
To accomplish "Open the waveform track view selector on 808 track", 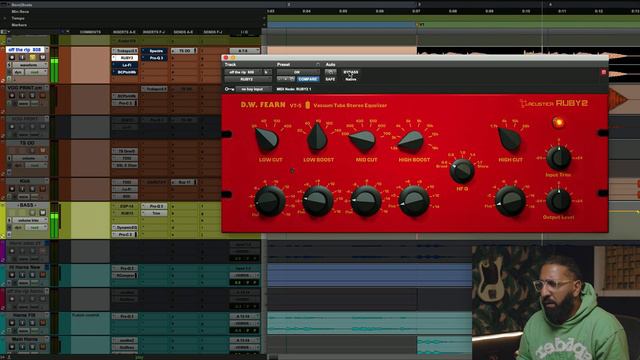I will pos(29,65).
